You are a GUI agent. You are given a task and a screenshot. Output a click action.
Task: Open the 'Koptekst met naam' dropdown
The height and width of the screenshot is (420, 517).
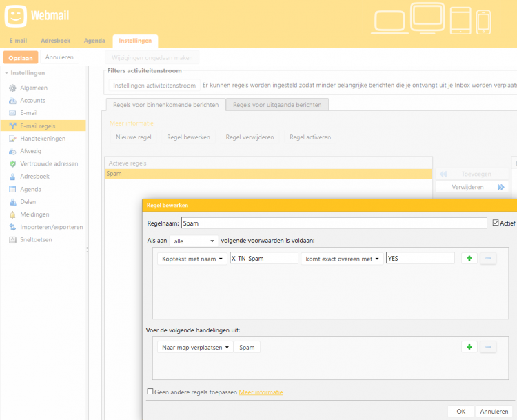(x=192, y=258)
